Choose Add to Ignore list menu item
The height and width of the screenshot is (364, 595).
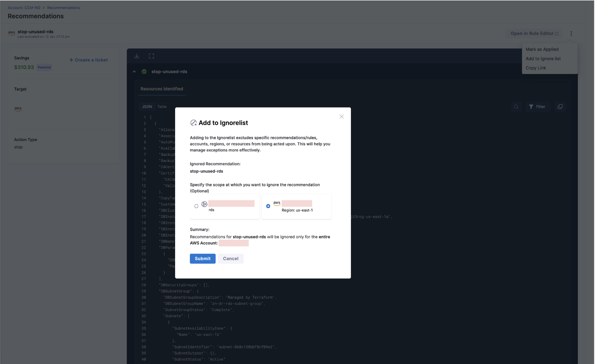point(543,59)
